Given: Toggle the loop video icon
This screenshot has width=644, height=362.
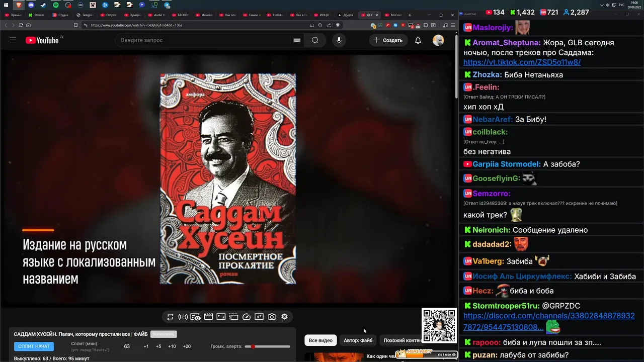Looking at the screenshot, I should [x=170, y=317].
